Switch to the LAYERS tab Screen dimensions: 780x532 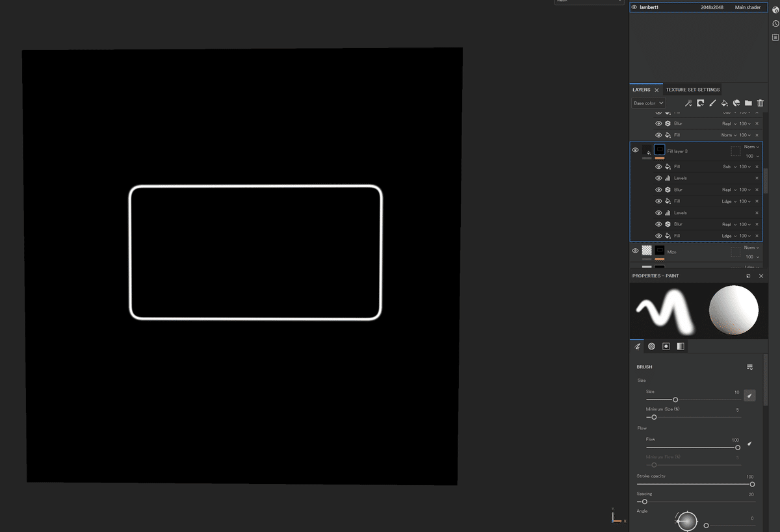[641, 90]
